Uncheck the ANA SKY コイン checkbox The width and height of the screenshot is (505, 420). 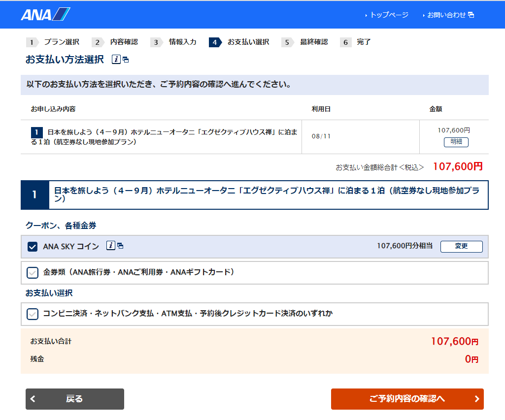tap(33, 247)
